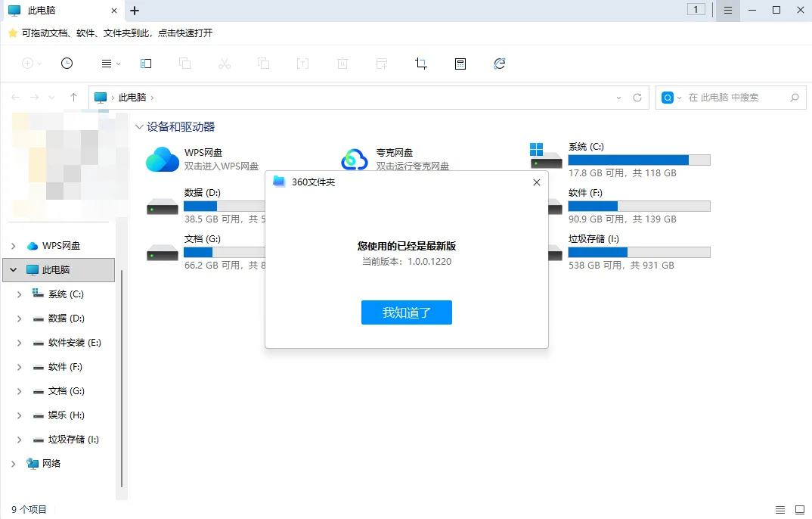Click the paste icon in toolbar
This screenshot has height=519, width=812.
264,64
